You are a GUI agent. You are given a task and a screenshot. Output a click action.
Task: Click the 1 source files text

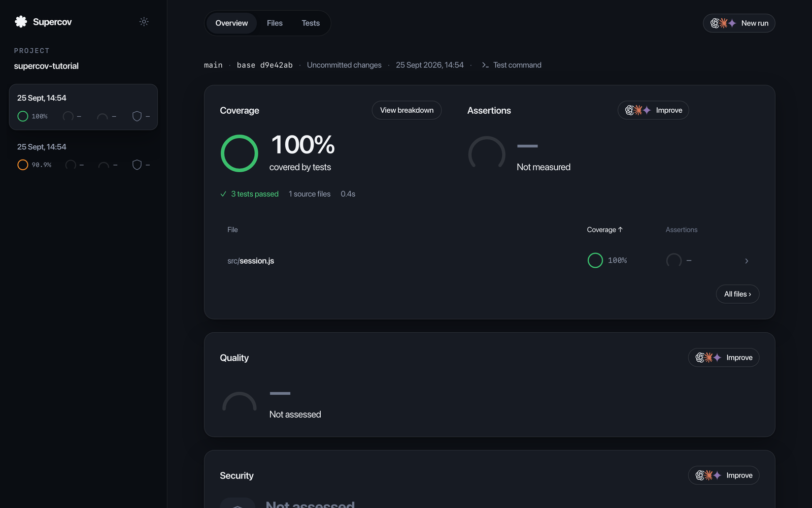[x=310, y=194]
